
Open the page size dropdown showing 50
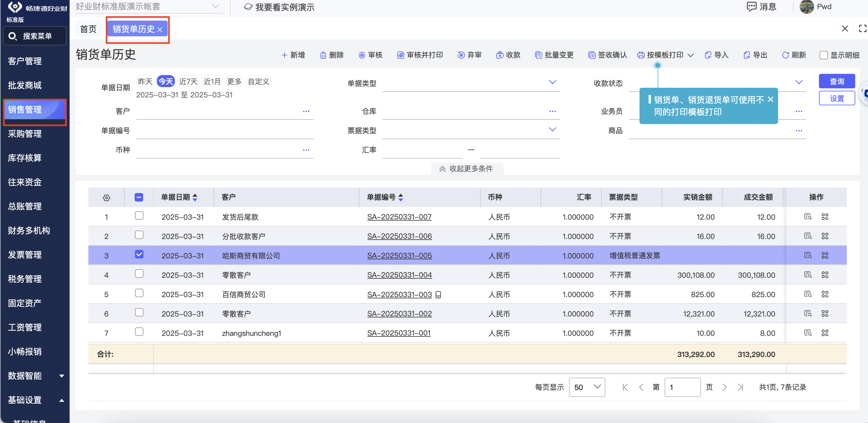click(587, 387)
